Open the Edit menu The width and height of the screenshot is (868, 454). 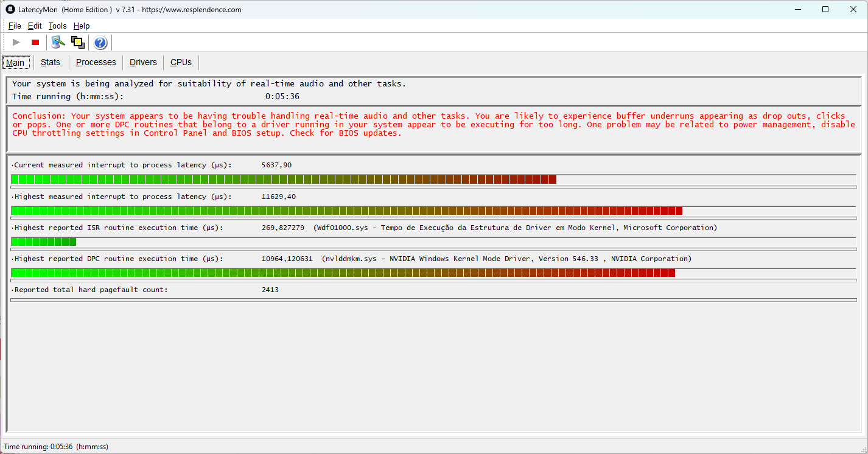pyautogui.click(x=35, y=26)
